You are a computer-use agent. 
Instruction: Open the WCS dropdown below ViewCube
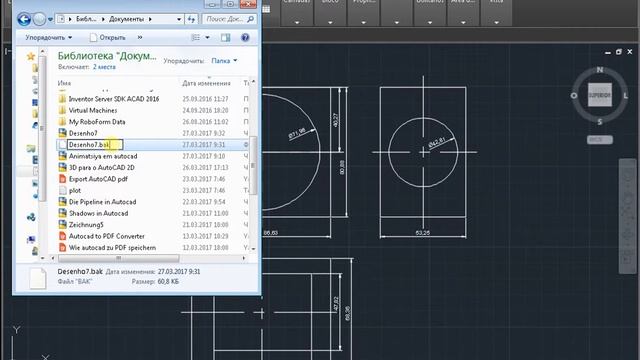click(600, 140)
